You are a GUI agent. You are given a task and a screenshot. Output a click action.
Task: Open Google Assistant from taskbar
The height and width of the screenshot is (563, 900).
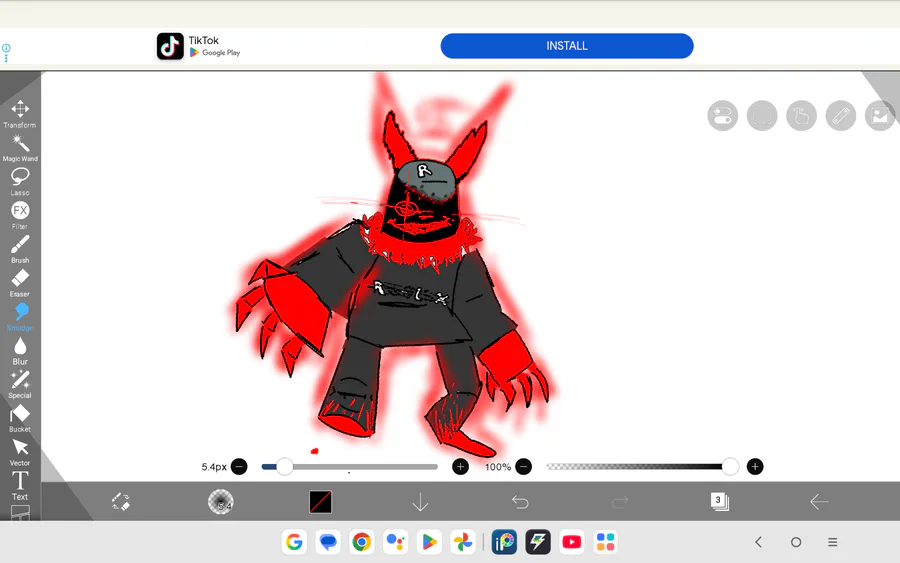(395, 542)
